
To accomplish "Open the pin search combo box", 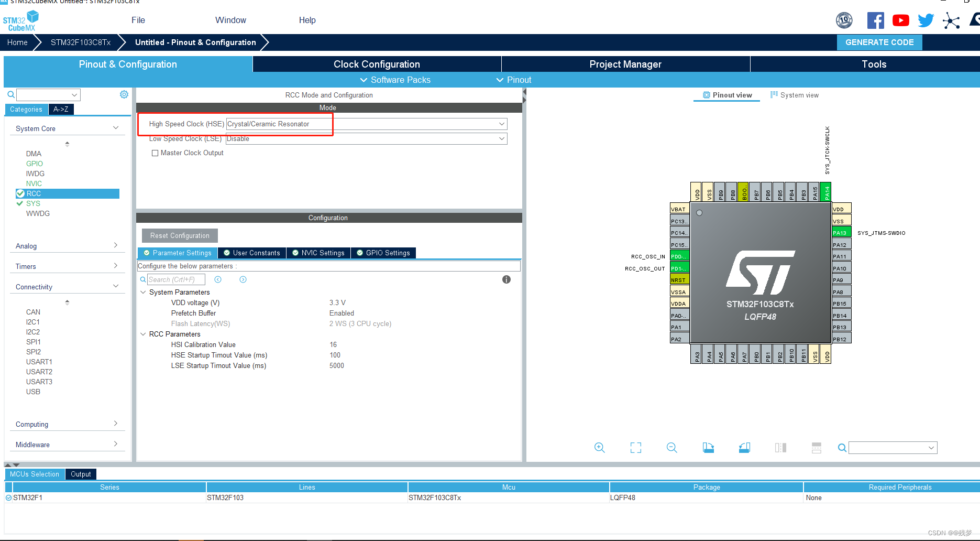I will [x=893, y=448].
